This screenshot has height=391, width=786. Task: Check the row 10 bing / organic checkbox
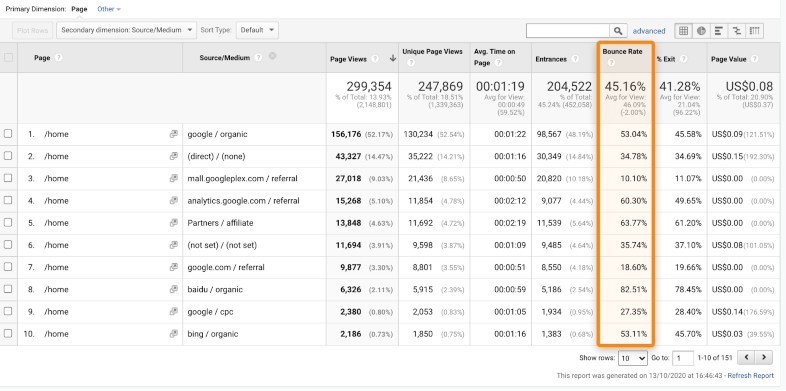[8, 333]
